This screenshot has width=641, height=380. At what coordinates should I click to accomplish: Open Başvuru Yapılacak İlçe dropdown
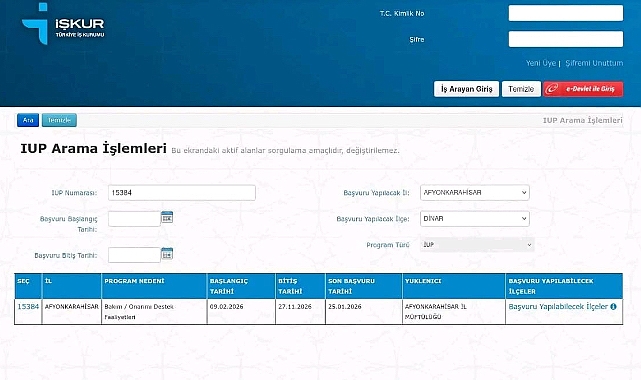pyautogui.click(x=475, y=219)
